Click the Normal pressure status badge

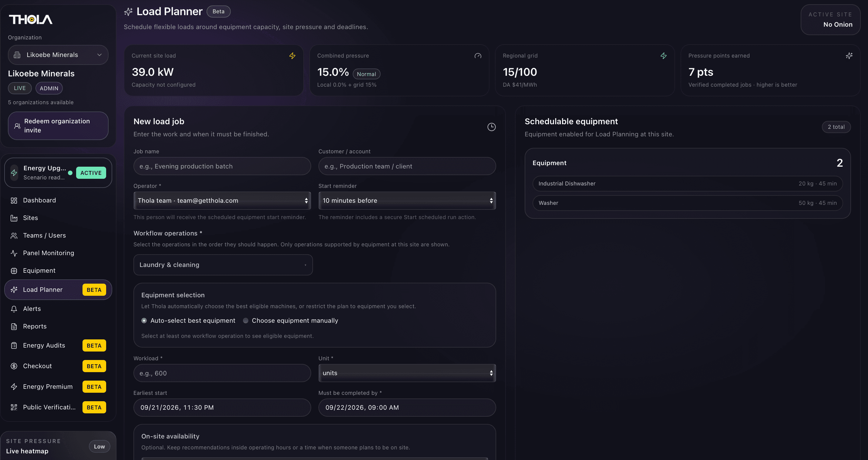[366, 74]
